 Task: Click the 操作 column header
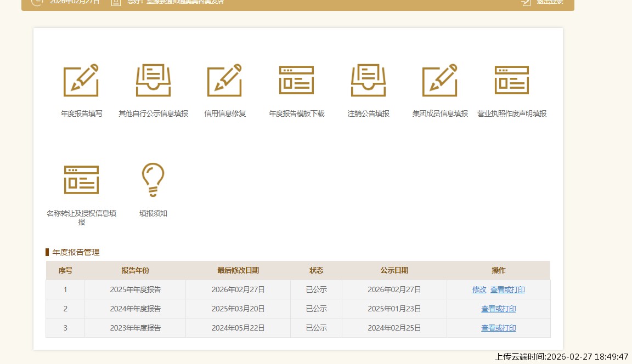tap(498, 270)
